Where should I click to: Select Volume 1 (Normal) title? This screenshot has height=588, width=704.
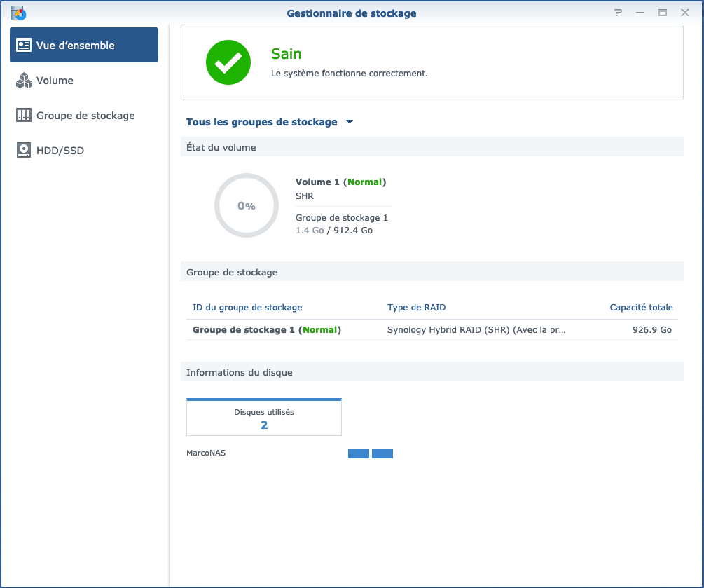340,182
